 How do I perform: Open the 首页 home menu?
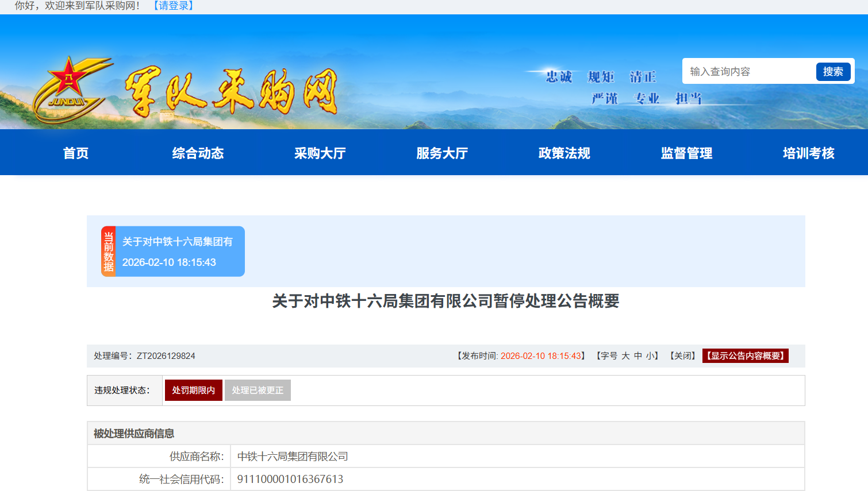pyautogui.click(x=76, y=153)
